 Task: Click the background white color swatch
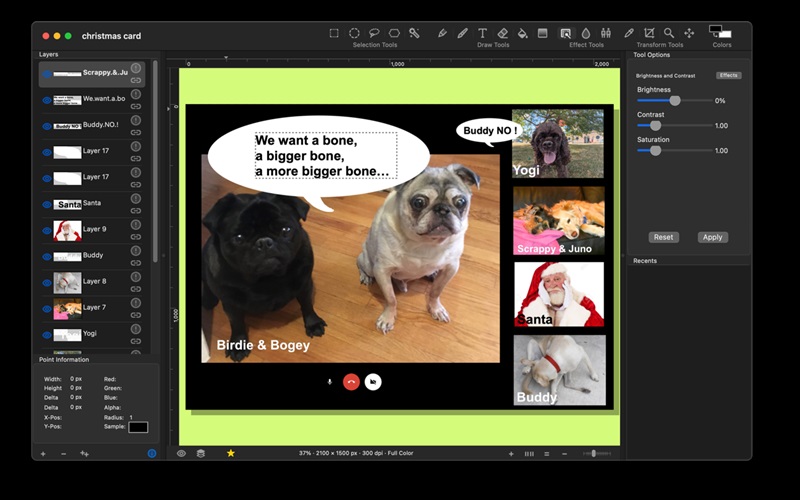(725, 34)
